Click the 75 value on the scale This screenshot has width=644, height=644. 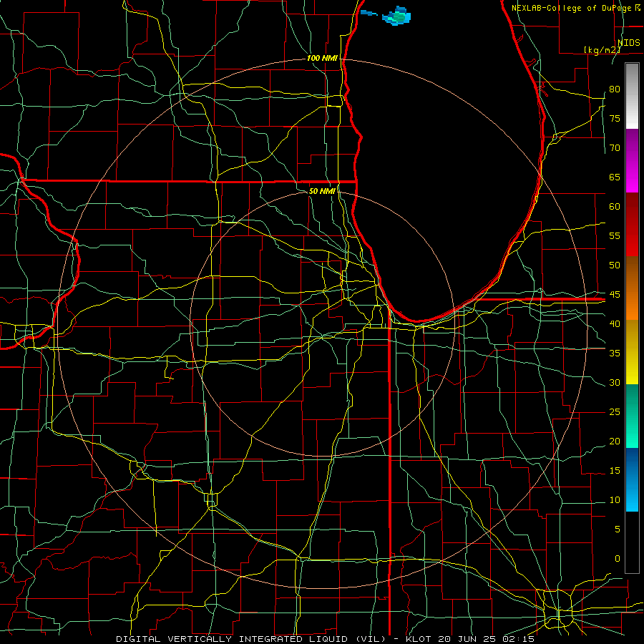615,118
